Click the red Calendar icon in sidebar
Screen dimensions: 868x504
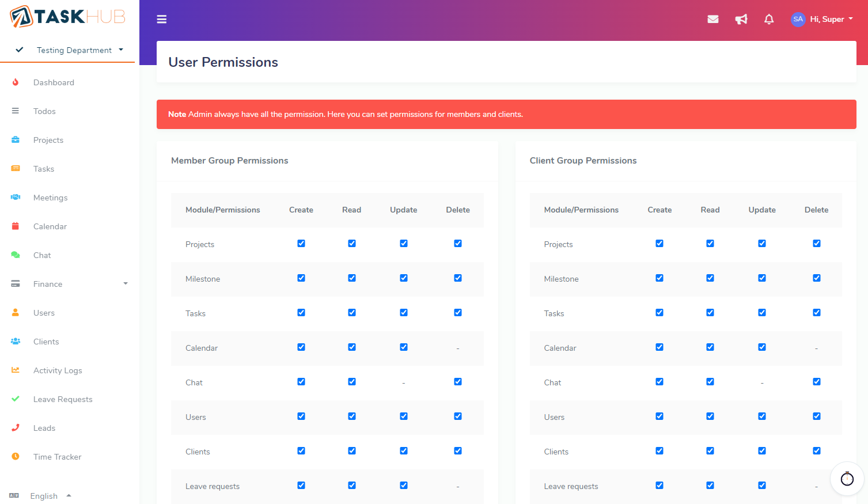[x=16, y=226]
